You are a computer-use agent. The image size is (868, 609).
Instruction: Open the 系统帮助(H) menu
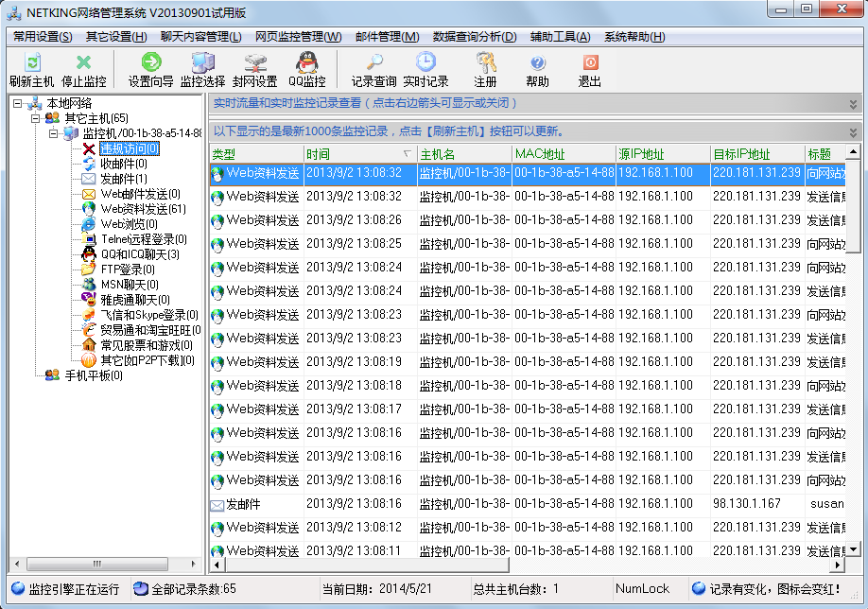(634, 37)
